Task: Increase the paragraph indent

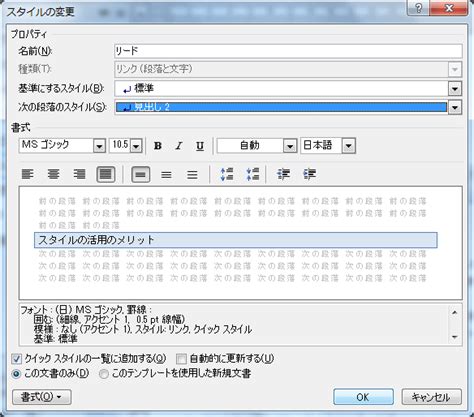Action: click(x=309, y=174)
